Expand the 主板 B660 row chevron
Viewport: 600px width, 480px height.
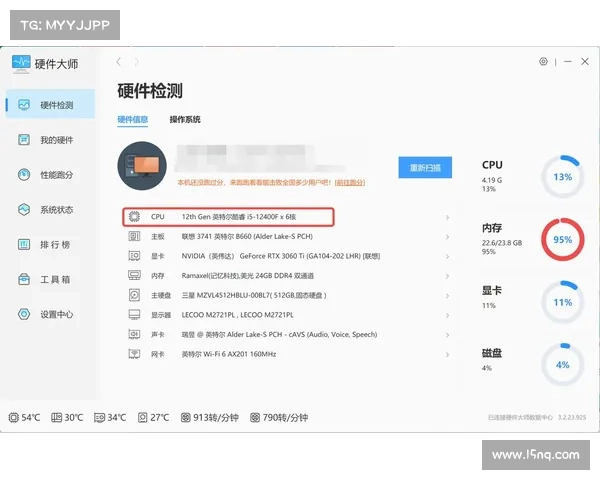point(447,237)
